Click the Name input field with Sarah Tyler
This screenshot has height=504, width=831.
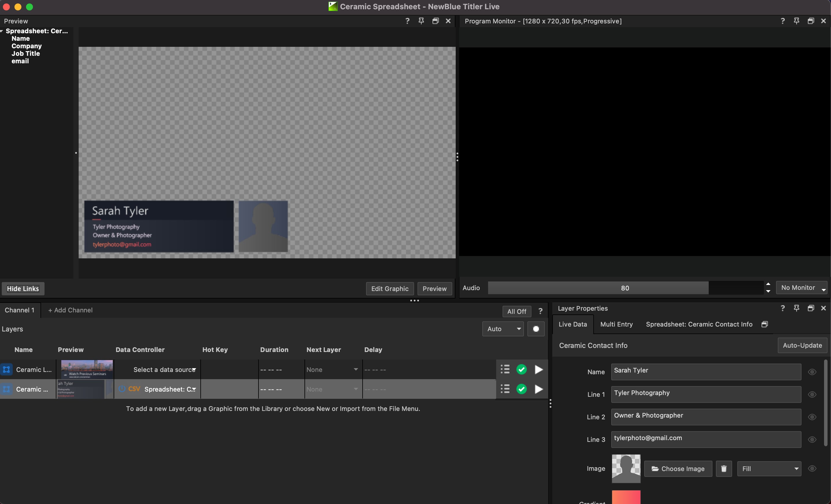706,372
